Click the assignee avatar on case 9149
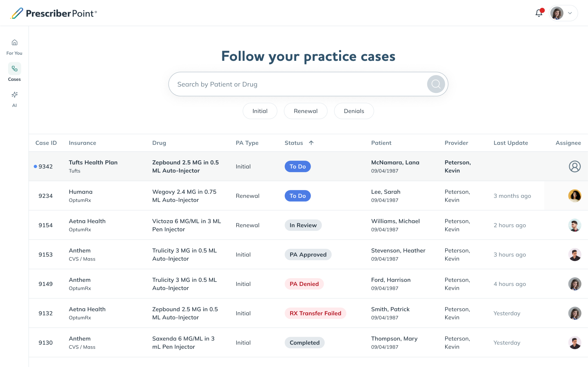Image resolution: width=588 pixels, height=367 pixels. 575,284
